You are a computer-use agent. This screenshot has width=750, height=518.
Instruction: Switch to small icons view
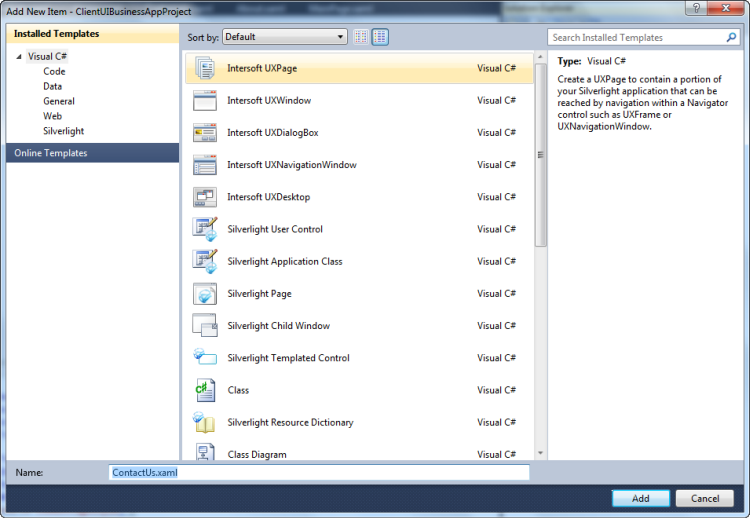pos(361,37)
